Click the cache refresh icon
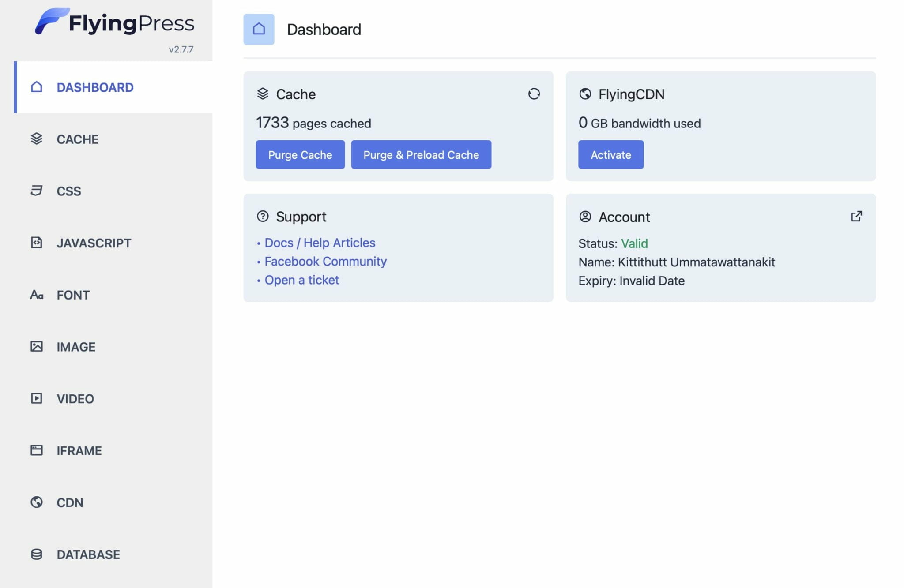The width and height of the screenshot is (904, 588). [x=534, y=94]
